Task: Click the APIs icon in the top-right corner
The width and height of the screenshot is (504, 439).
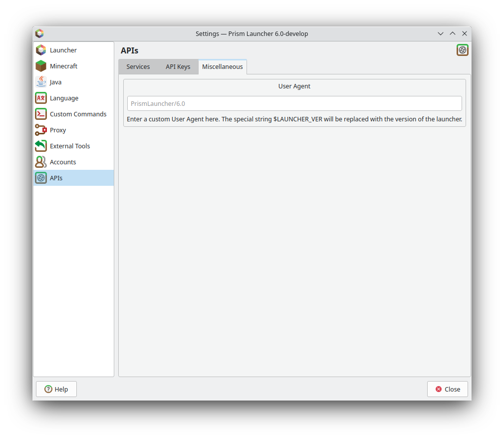Action: (462, 50)
